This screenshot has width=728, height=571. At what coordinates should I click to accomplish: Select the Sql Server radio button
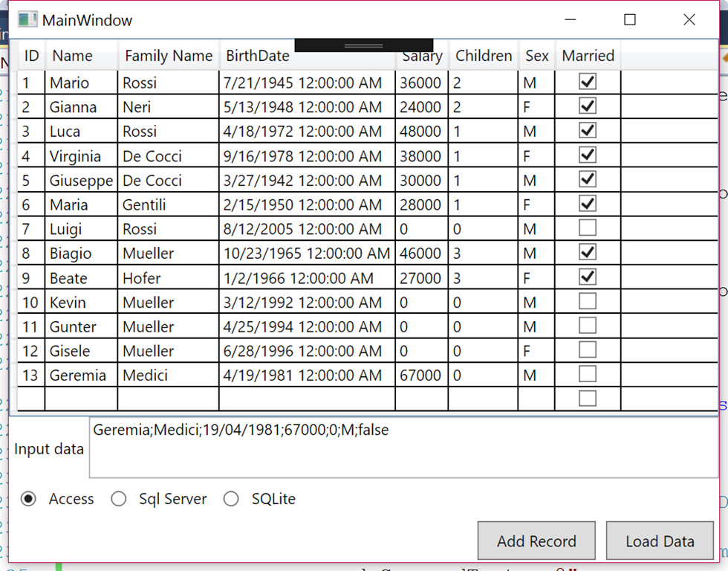click(x=119, y=499)
